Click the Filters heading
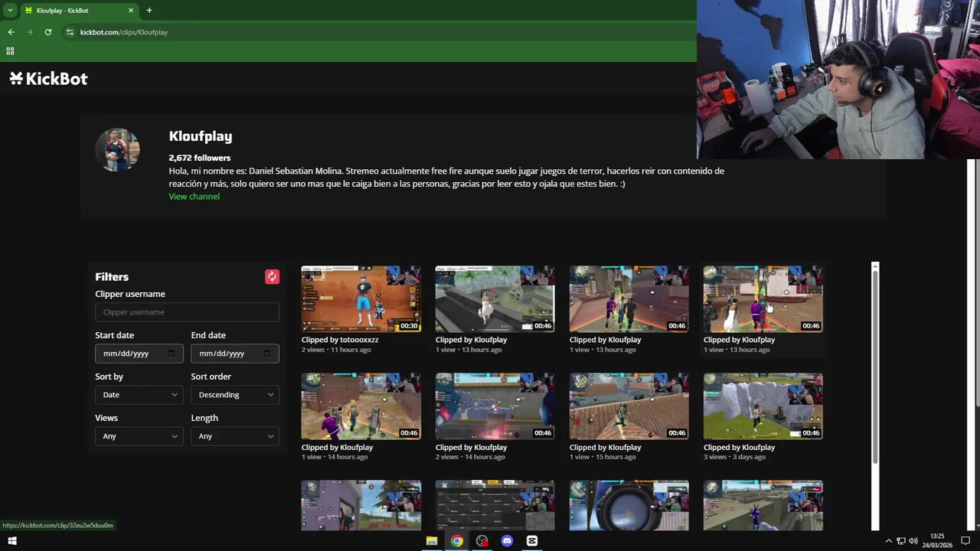 click(112, 277)
